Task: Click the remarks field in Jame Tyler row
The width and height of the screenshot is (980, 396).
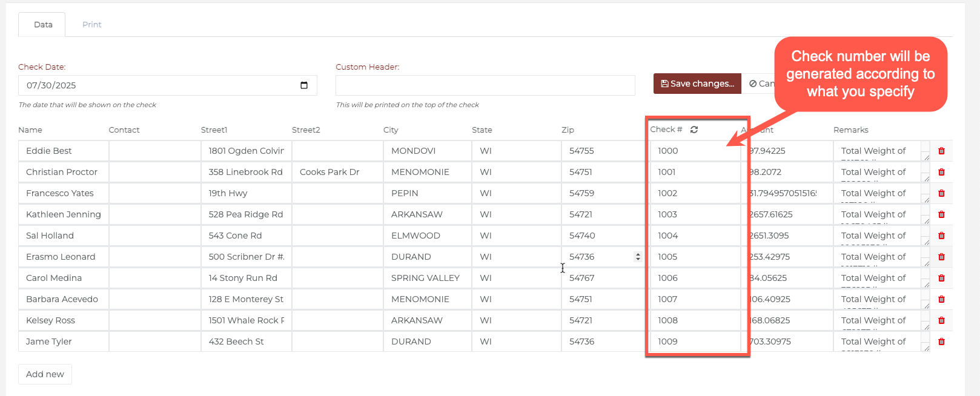Action: [881, 342]
